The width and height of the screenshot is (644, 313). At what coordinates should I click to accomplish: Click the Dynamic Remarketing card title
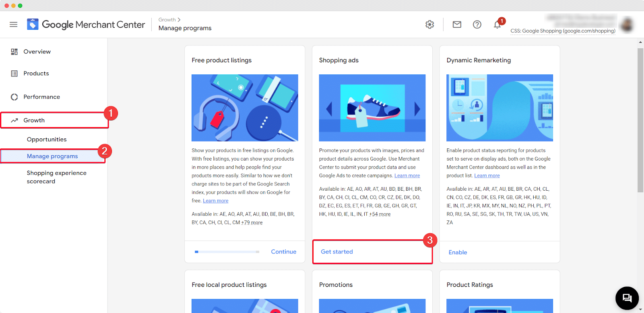(479, 60)
